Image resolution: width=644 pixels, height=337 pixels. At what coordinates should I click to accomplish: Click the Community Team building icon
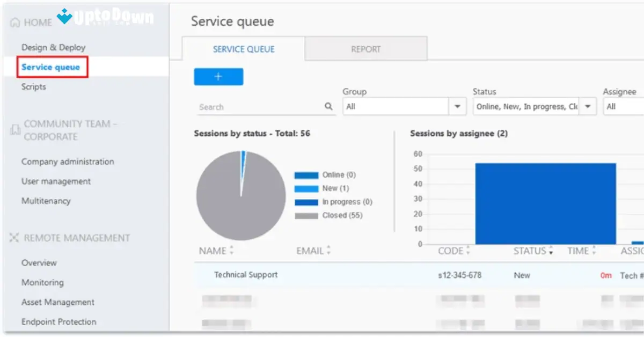(14, 130)
